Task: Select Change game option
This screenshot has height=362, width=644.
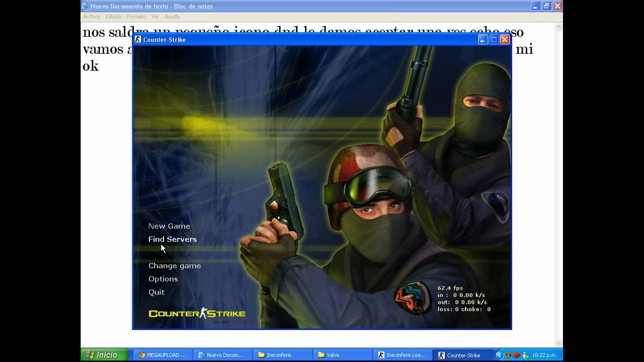Action: pos(175,266)
